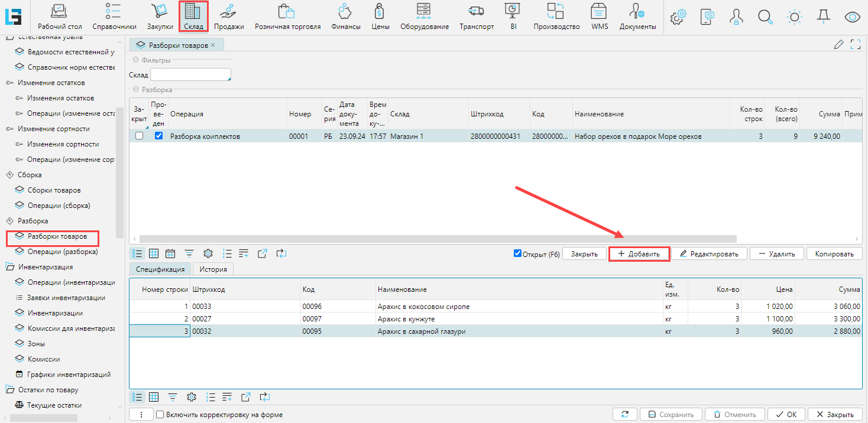This screenshot has height=423, width=868.
Task: Open the Финансы piggy bank section
Action: pyautogui.click(x=345, y=17)
